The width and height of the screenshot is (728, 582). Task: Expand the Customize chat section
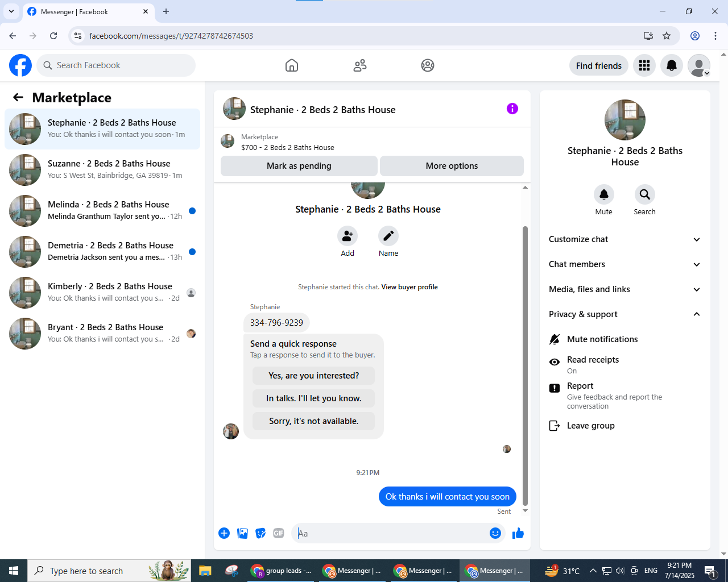[625, 239]
